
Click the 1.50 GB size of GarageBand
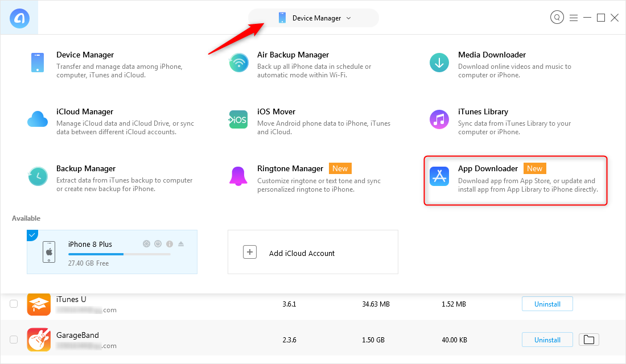pyautogui.click(x=373, y=340)
